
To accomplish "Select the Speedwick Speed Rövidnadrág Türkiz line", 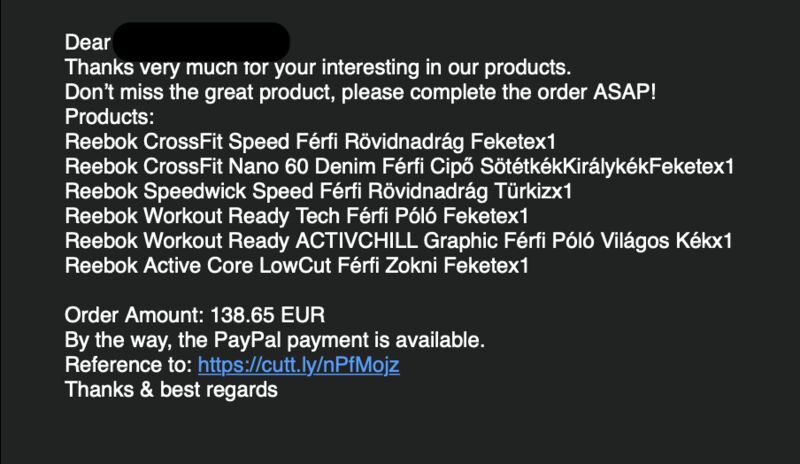I will click(x=318, y=191).
